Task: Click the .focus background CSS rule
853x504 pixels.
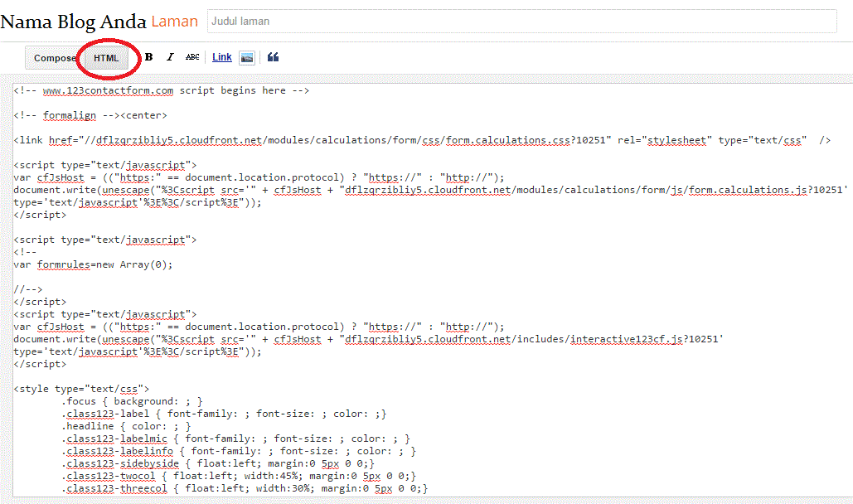Action: pyautogui.click(x=132, y=401)
